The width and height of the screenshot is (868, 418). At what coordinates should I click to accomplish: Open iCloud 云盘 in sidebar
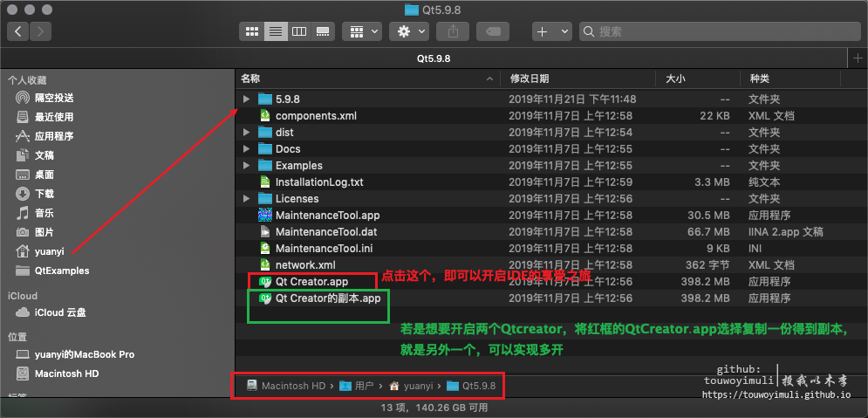click(51, 312)
